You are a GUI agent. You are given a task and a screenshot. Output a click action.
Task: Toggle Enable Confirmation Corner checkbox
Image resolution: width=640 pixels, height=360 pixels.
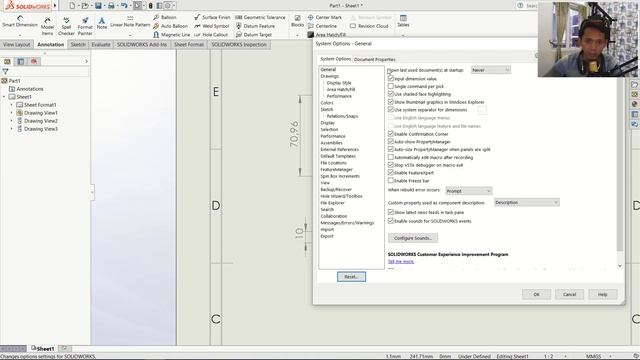click(x=391, y=133)
